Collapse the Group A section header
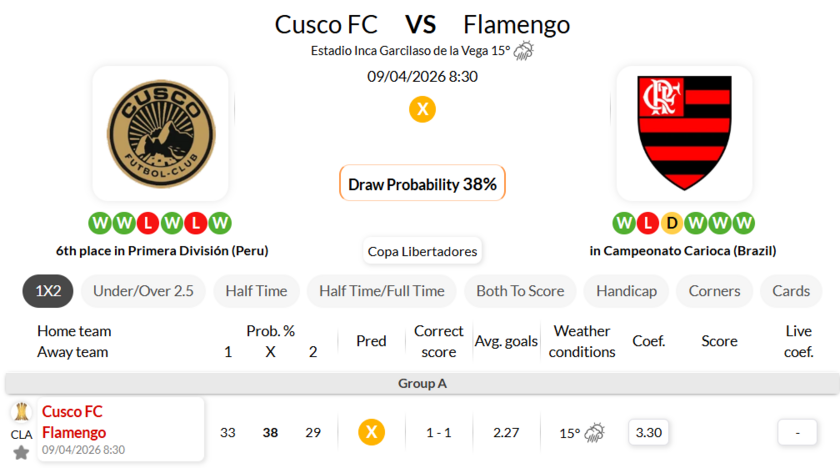The height and width of the screenshot is (468, 840). 420,383
